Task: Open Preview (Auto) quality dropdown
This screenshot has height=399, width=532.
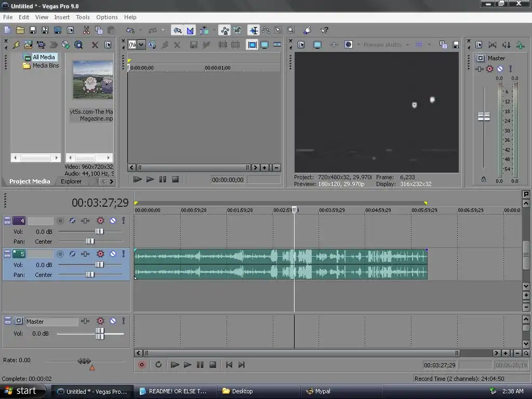Action: point(407,45)
